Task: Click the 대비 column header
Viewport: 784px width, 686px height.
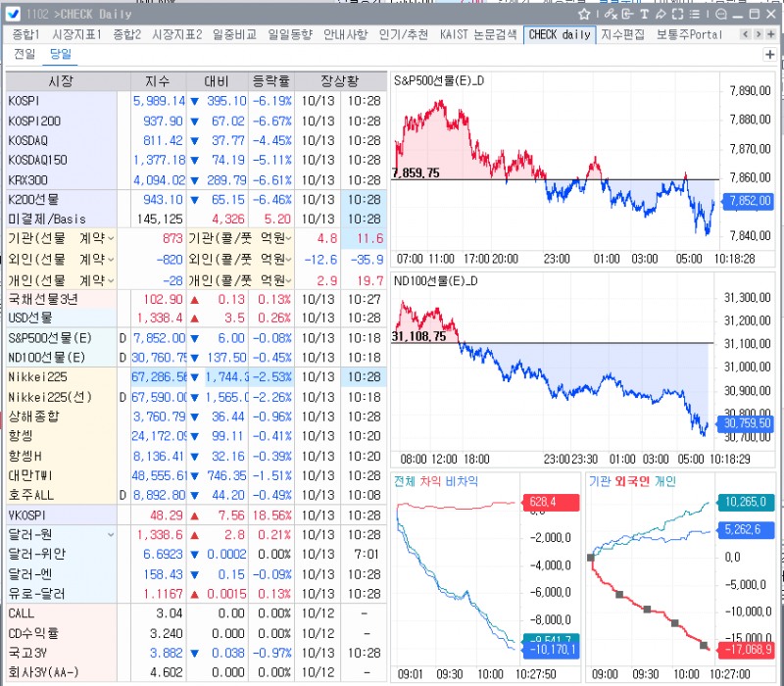Action: point(217,81)
